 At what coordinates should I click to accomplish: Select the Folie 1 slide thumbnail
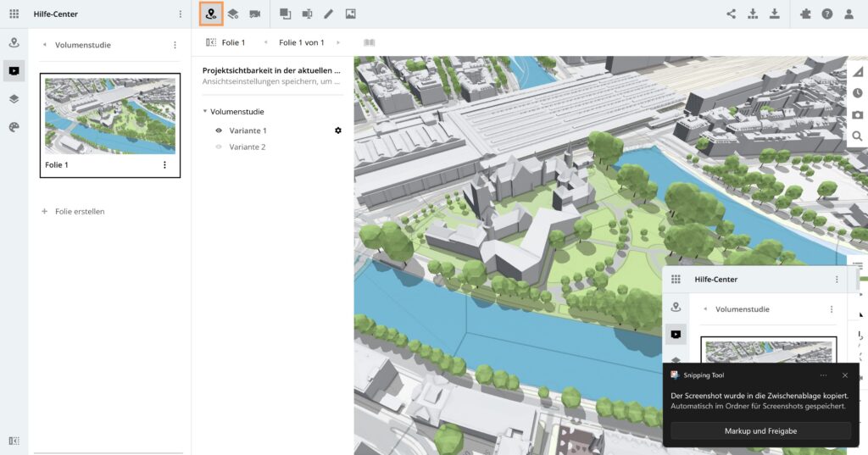tap(110, 116)
